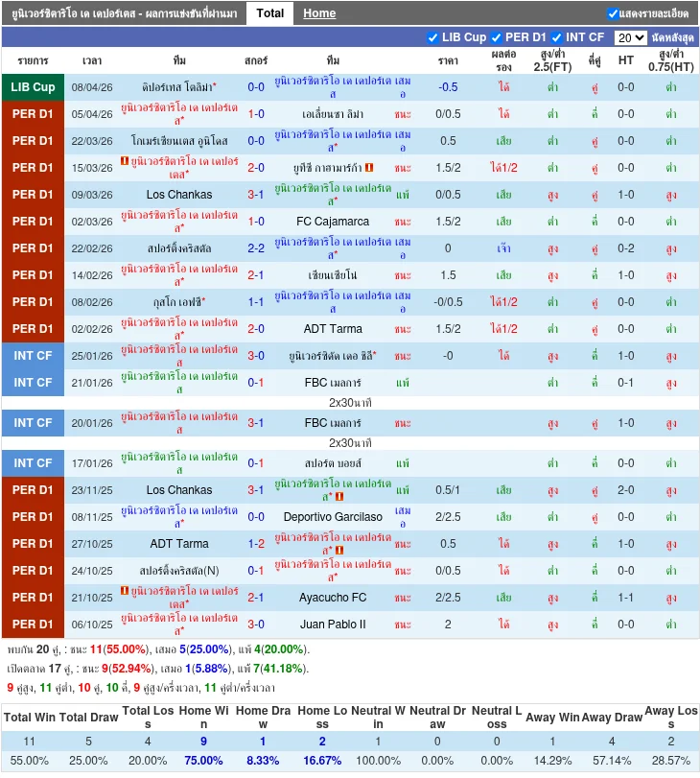Open the FC Cajamarca team link
This screenshot has height=778, width=700.
coord(333,222)
